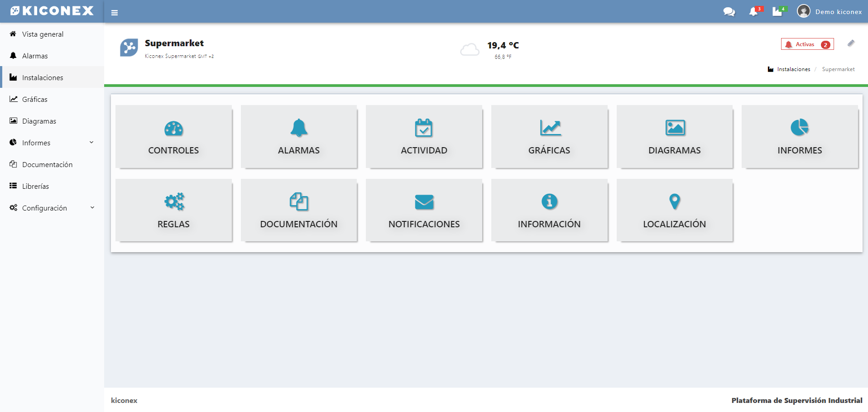Screen dimensions: 868x412
Task: Click the KICONEX logo
Action: click(52, 11)
